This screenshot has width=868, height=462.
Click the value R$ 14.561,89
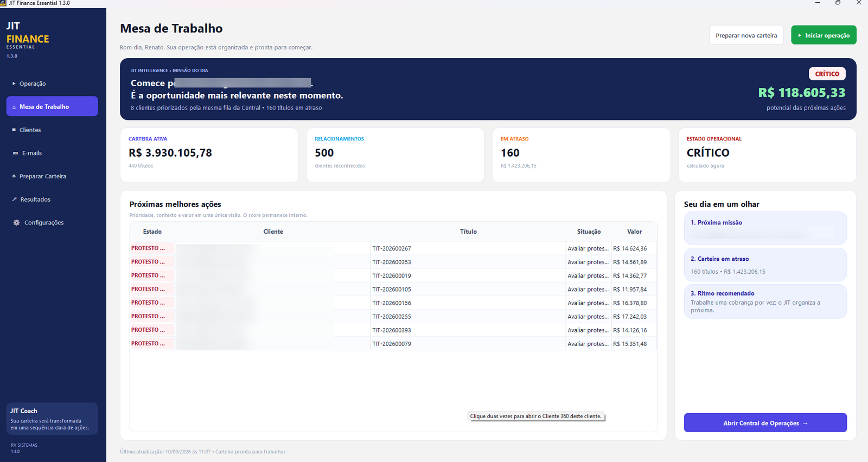coord(630,262)
